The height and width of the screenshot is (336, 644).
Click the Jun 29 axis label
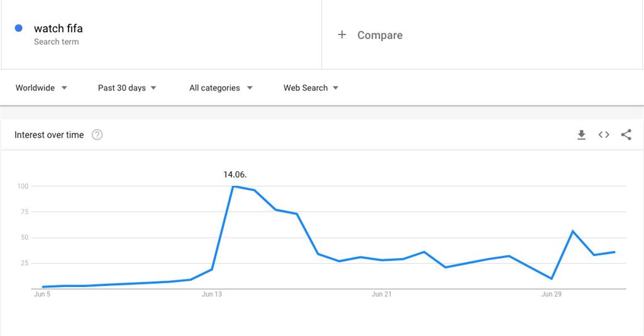[552, 294]
